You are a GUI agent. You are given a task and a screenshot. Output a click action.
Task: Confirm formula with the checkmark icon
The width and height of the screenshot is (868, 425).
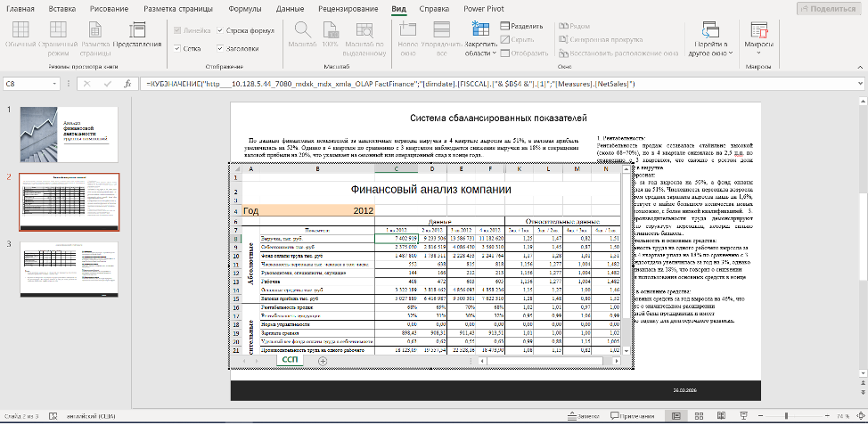108,84
